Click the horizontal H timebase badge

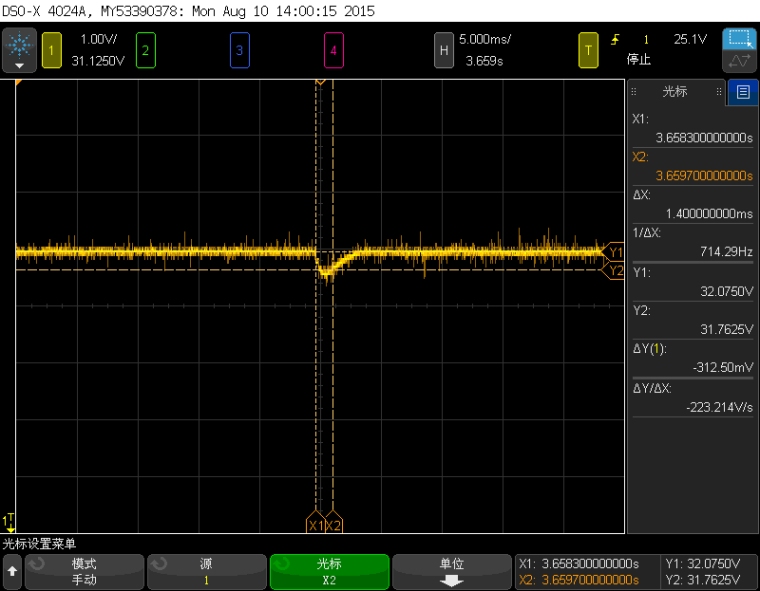coord(443,48)
